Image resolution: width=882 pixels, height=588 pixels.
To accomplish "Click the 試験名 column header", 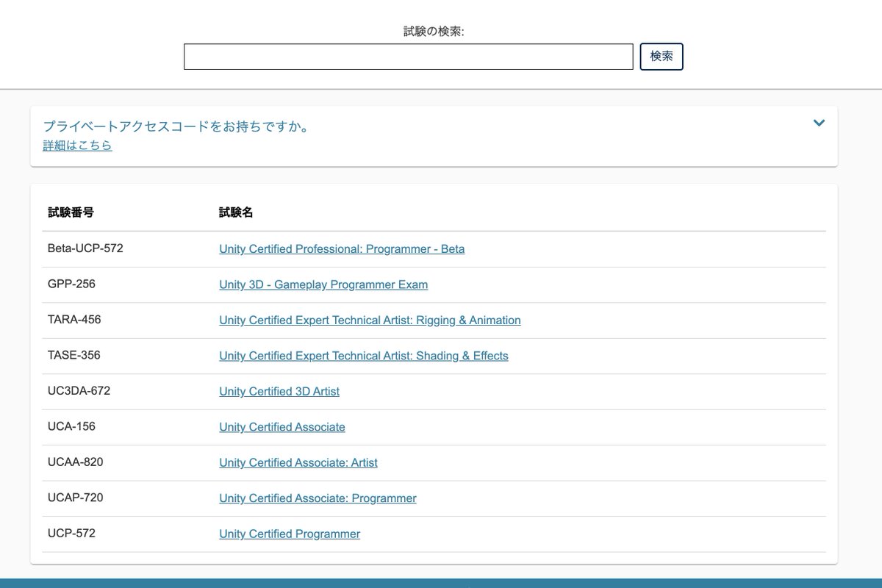I will [x=236, y=212].
